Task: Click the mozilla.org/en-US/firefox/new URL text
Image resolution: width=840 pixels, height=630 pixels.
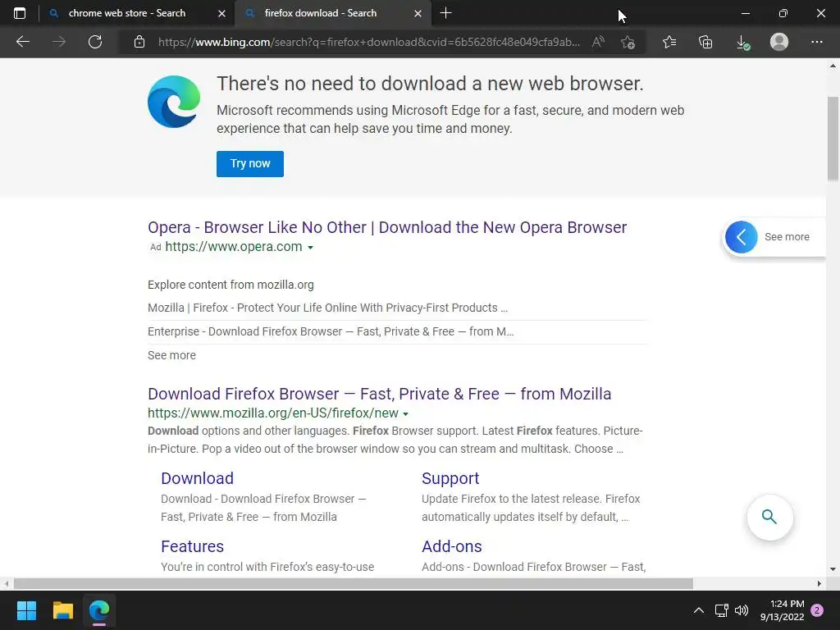Action: tap(273, 413)
